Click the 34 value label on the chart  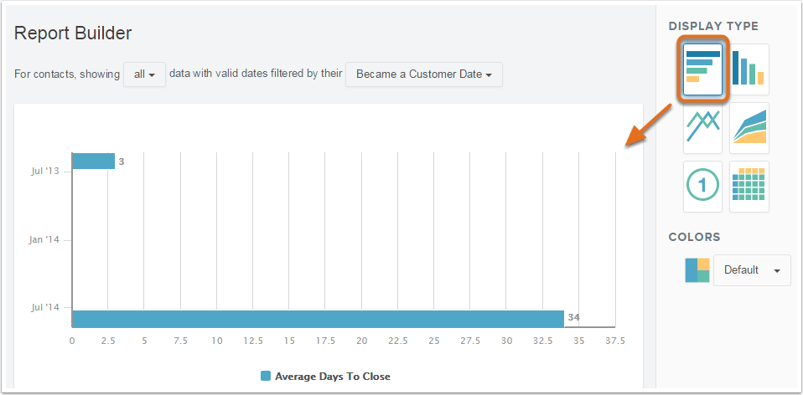574,318
